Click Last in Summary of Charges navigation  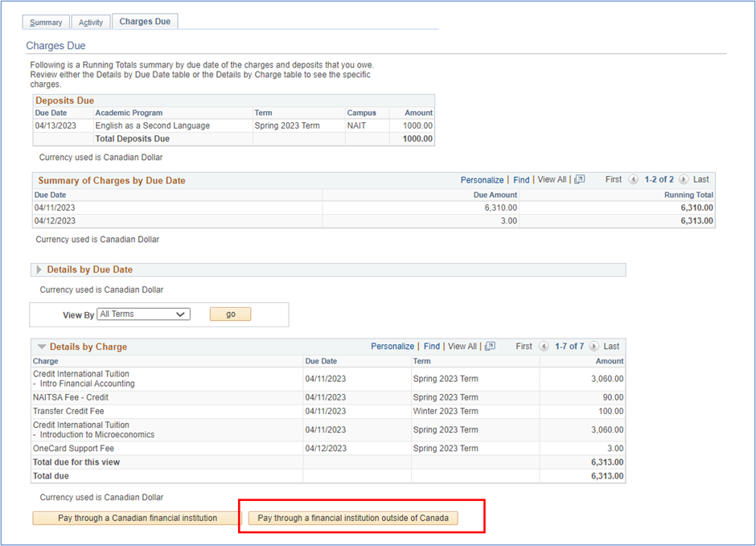pyautogui.click(x=701, y=179)
